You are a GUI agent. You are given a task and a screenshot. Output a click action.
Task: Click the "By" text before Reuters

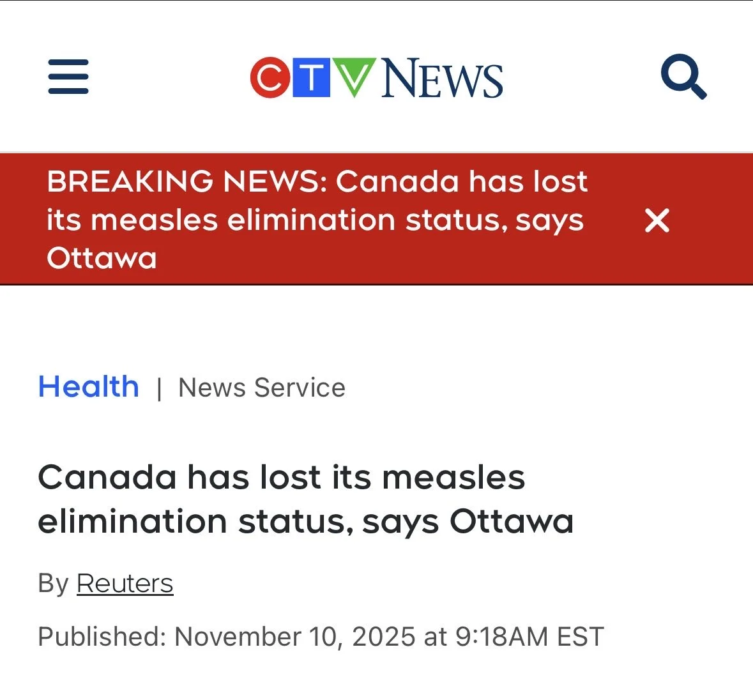[x=53, y=583]
